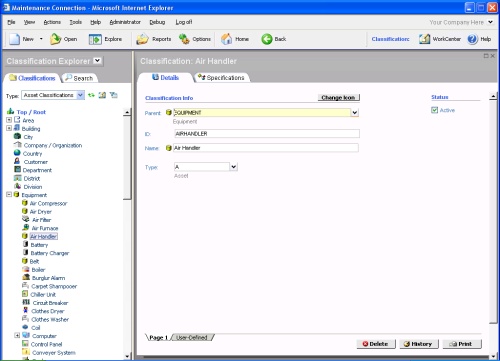Open the Actions menu
The image size is (500, 361).
point(52,22)
